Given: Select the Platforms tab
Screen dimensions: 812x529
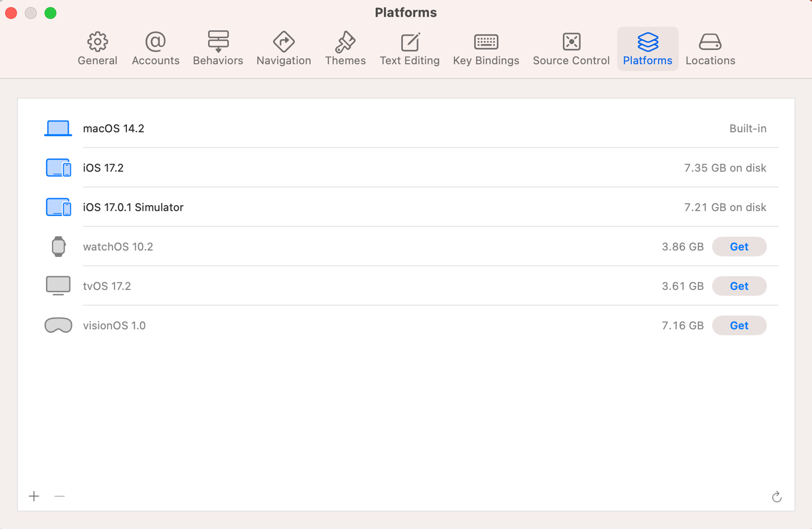Looking at the screenshot, I should tap(648, 49).
